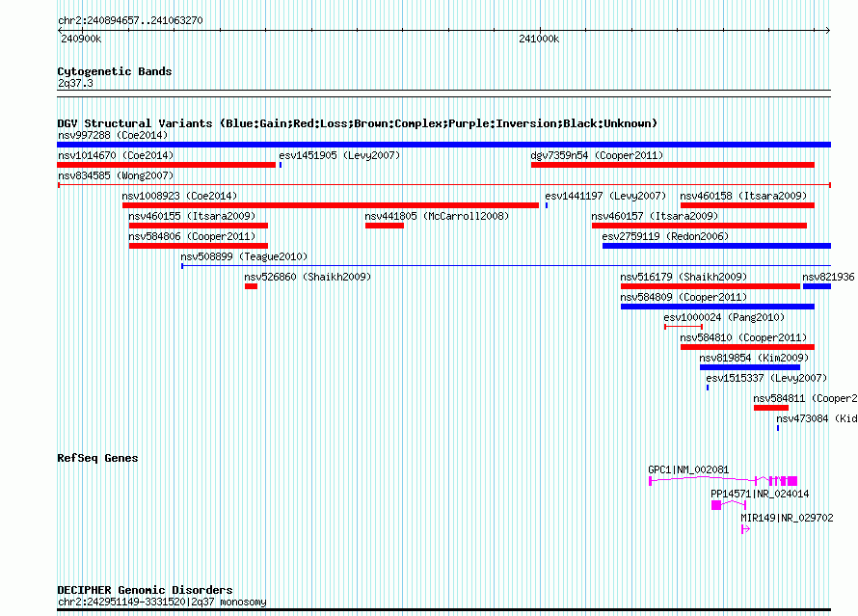Click the 240900k ruler tick
This screenshot has height=616, width=858.
point(82,31)
